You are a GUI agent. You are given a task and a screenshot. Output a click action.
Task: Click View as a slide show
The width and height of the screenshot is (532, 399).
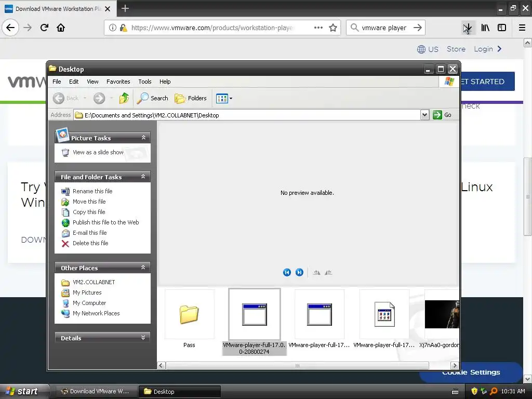[98, 152]
